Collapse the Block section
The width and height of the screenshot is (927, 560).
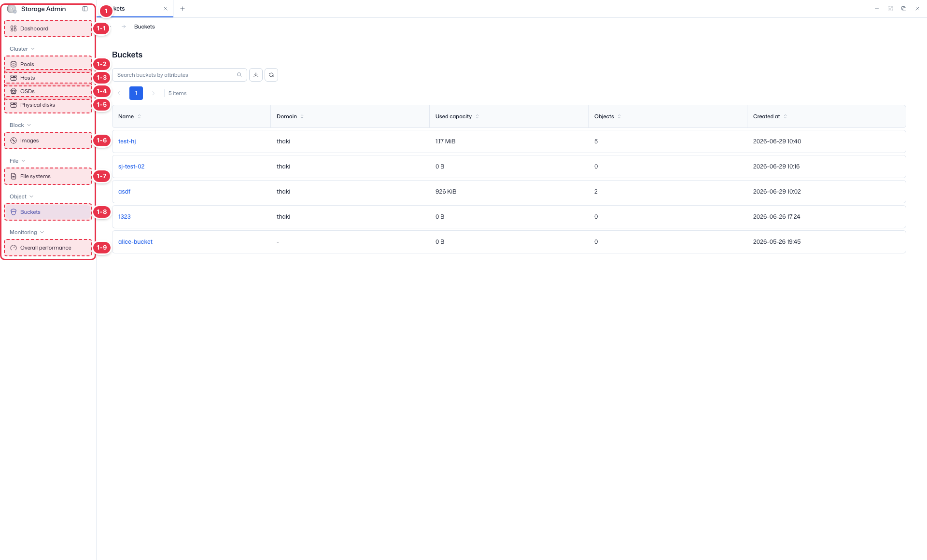pos(20,125)
